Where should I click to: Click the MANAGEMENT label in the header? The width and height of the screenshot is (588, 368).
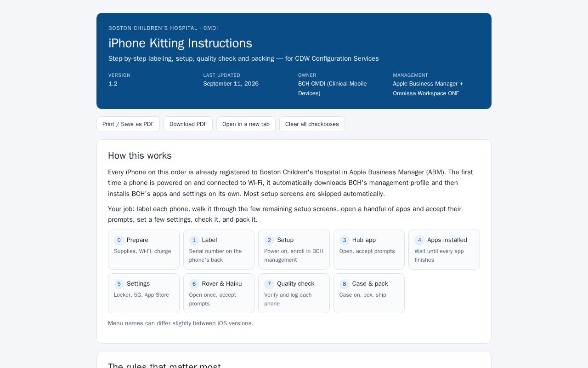pos(410,75)
